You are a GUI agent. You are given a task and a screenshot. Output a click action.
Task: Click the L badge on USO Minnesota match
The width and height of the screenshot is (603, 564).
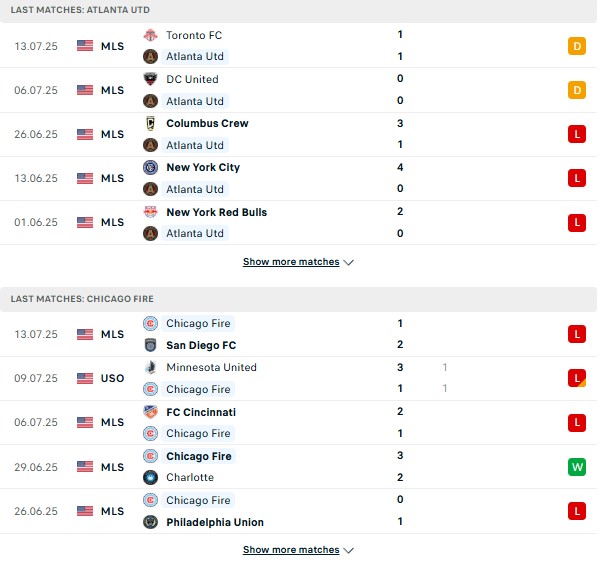coord(577,378)
